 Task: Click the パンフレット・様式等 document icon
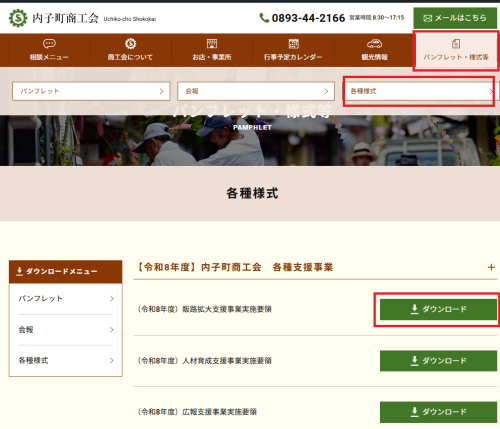456,44
